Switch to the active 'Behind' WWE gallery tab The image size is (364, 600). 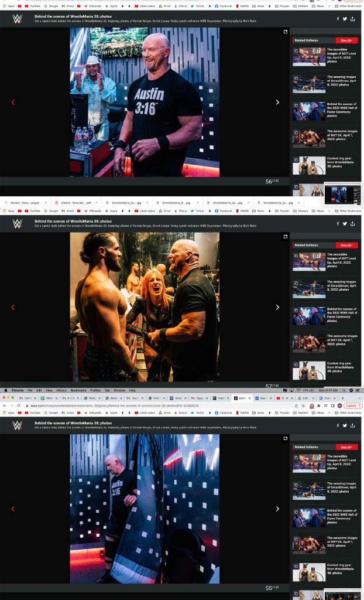point(242,398)
